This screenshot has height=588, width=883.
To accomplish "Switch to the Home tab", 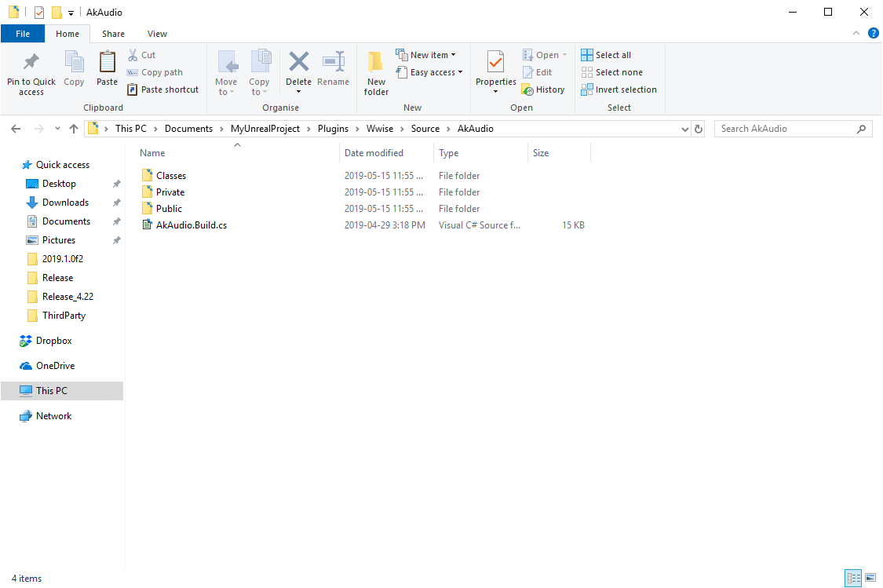I will point(68,34).
